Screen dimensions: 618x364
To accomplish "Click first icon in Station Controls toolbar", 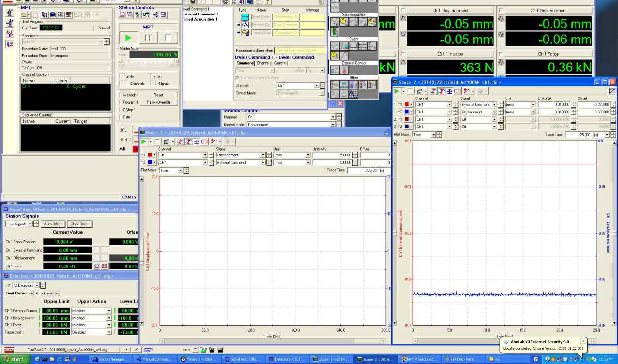I will point(123,15).
